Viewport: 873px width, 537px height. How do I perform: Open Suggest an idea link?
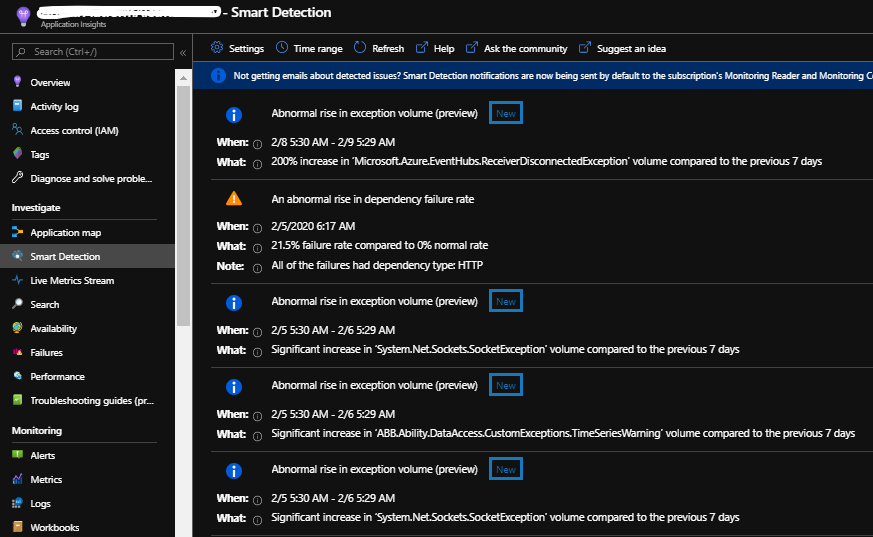pyautogui.click(x=622, y=48)
